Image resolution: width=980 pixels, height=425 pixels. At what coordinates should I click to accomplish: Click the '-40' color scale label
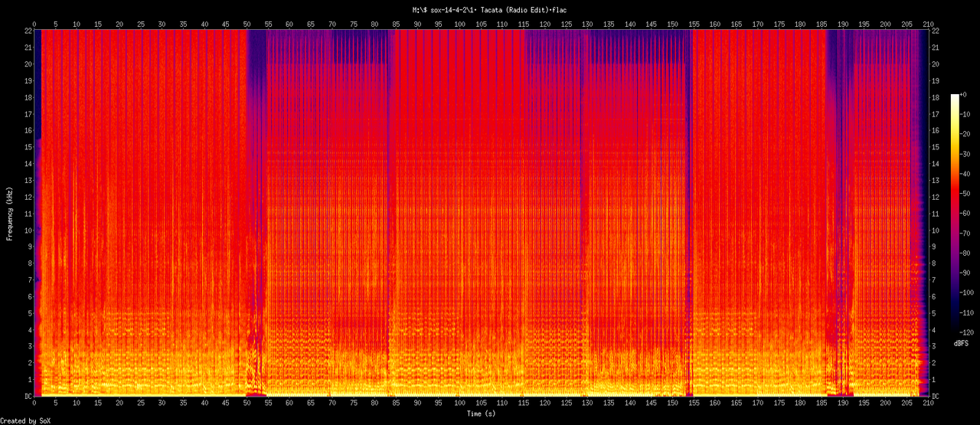click(x=965, y=173)
